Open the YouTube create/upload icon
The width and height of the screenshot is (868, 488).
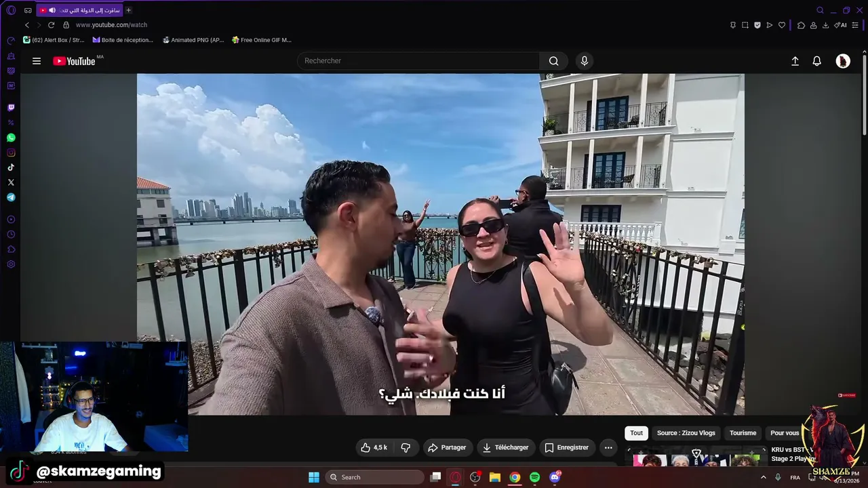[795, 61]
